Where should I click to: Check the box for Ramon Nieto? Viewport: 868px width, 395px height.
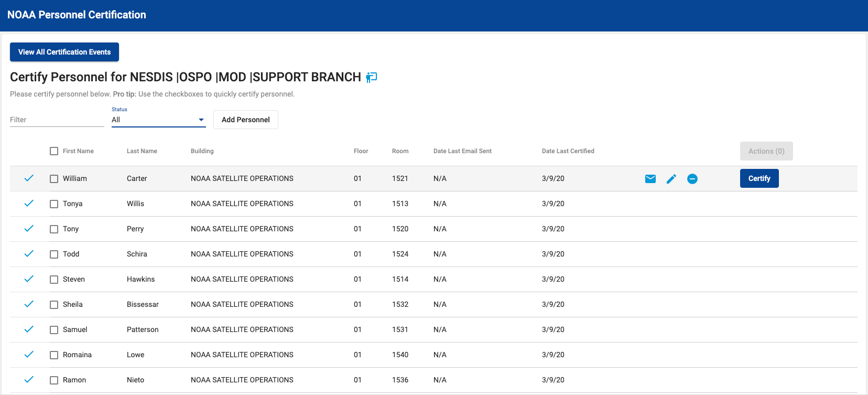pos(54,380)
